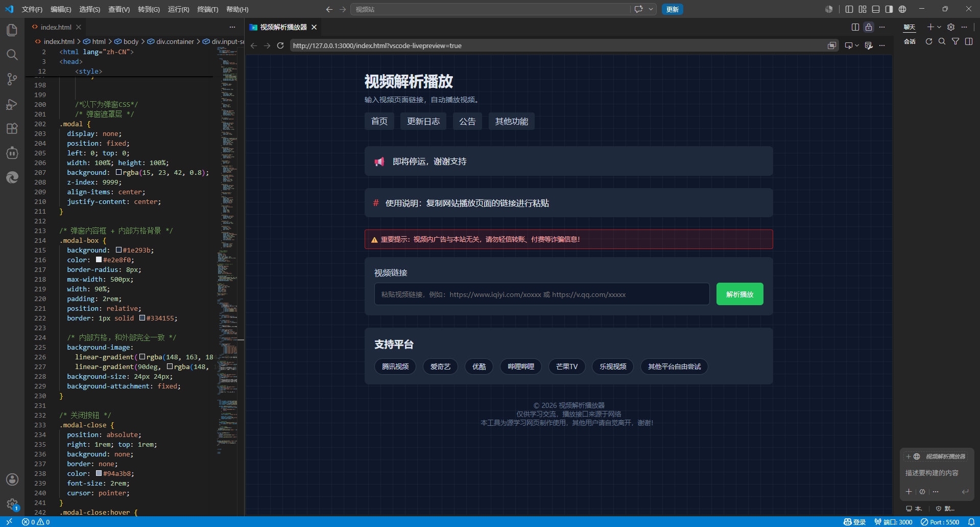Open more actions of index.html editor group
This screenshot has width=980, height=527.
click(232, 27)
